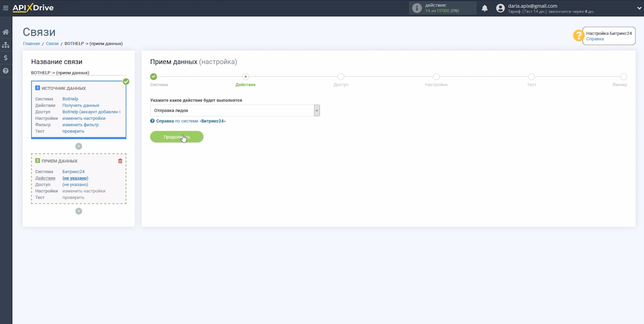Open the Home sidebar icon
This screenshot has height=324, width=644.
click(x=6, y=32)
